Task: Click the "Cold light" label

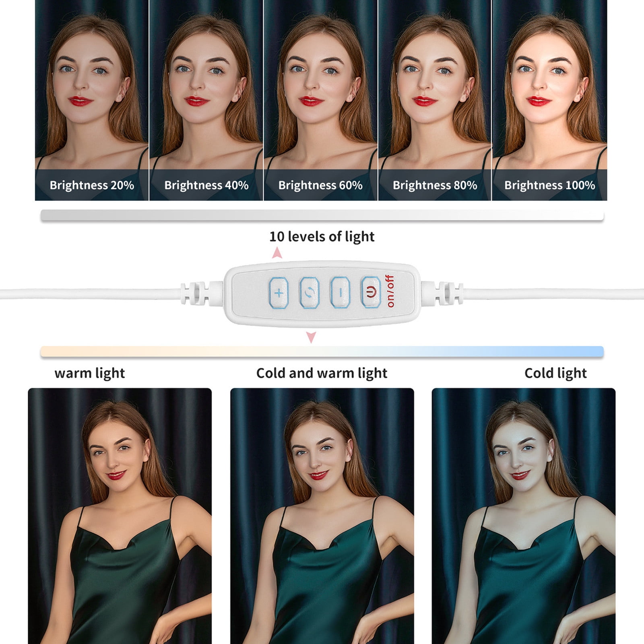Action: pos(555,374)
